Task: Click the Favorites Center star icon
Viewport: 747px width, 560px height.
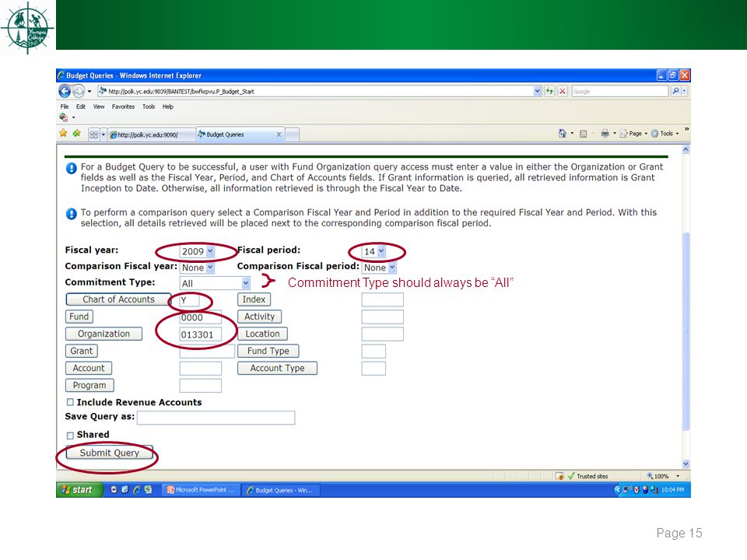Action: [63, 134]
